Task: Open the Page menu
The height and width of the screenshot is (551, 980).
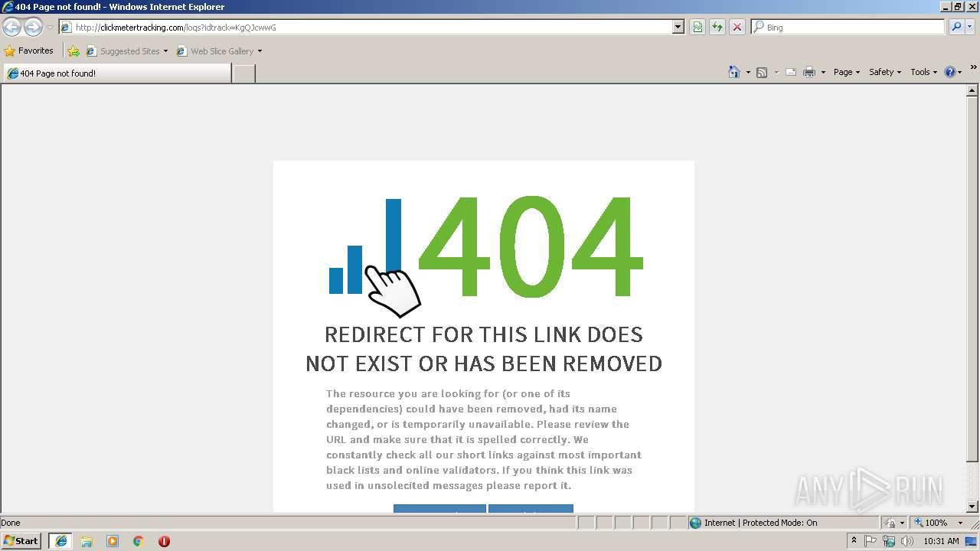Action: coord(846,72)
